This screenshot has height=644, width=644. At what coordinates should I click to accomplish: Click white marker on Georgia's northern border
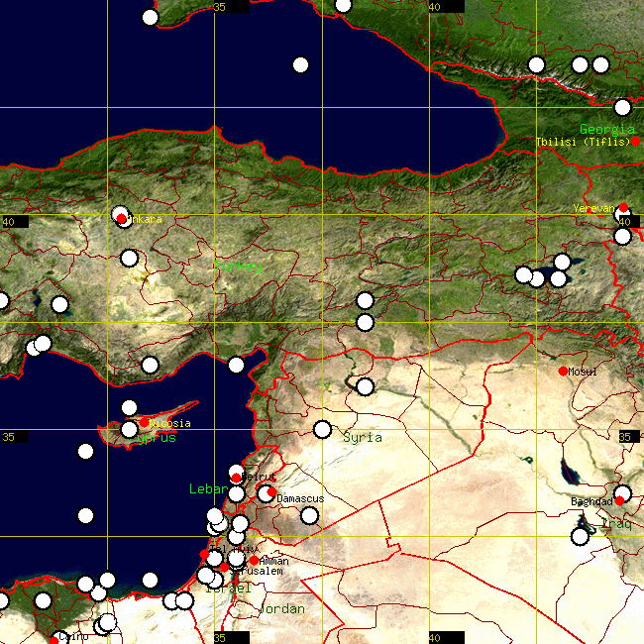[622, 108]
